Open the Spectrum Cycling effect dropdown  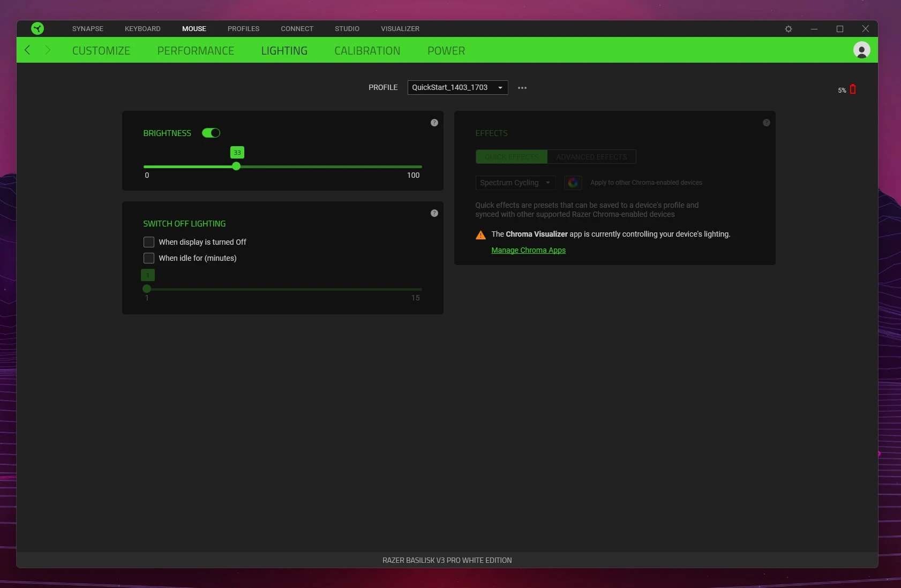pos(515,183)
